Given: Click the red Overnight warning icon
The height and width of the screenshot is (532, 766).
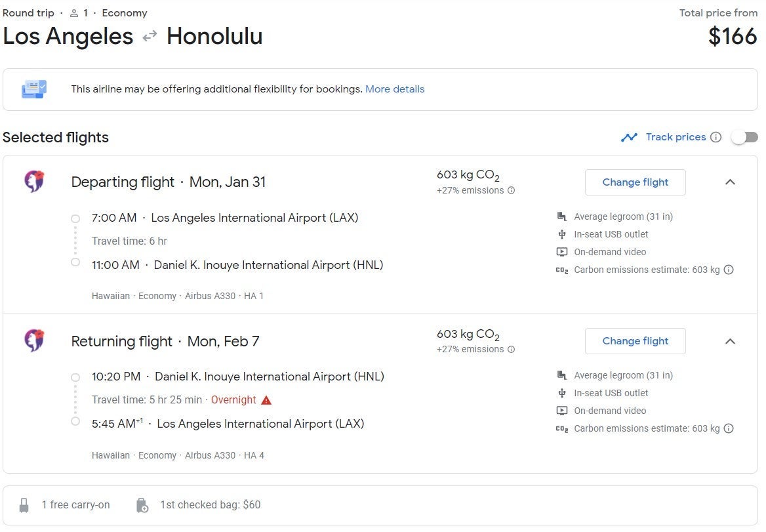Looking at the screenshot, I should click(x=266, y=400).
